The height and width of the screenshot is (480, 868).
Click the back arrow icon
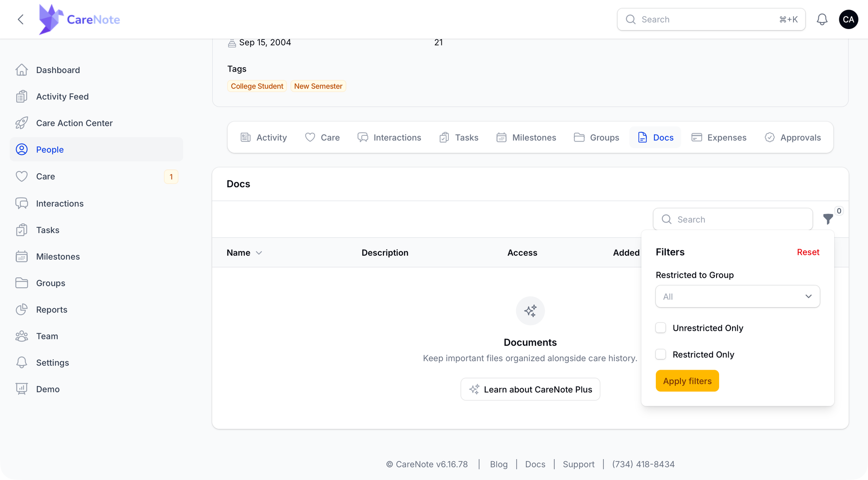tap(20, 20)
